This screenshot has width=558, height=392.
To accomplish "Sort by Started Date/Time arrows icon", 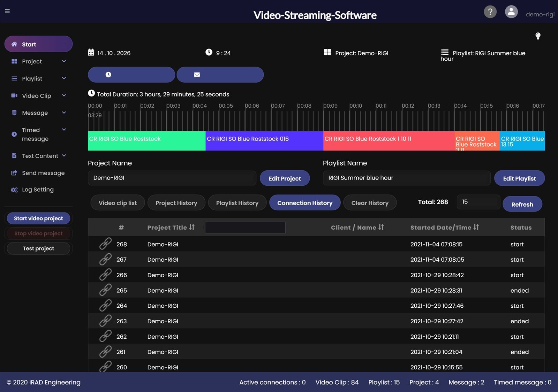I will 476,227.
